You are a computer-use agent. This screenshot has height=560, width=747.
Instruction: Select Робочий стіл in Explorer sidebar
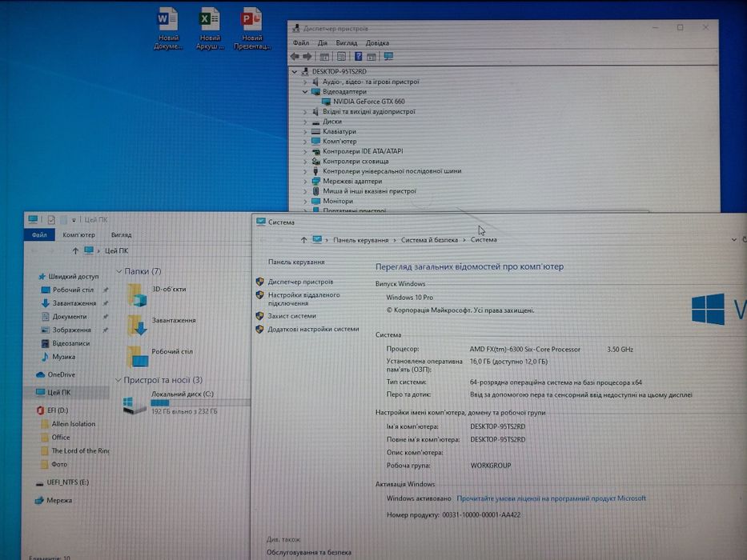coord(72,290)
